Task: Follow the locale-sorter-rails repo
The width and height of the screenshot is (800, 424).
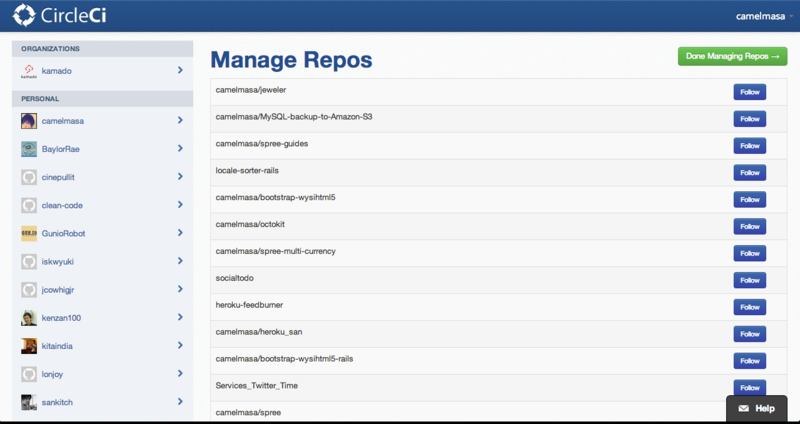Action: point(749,172)
